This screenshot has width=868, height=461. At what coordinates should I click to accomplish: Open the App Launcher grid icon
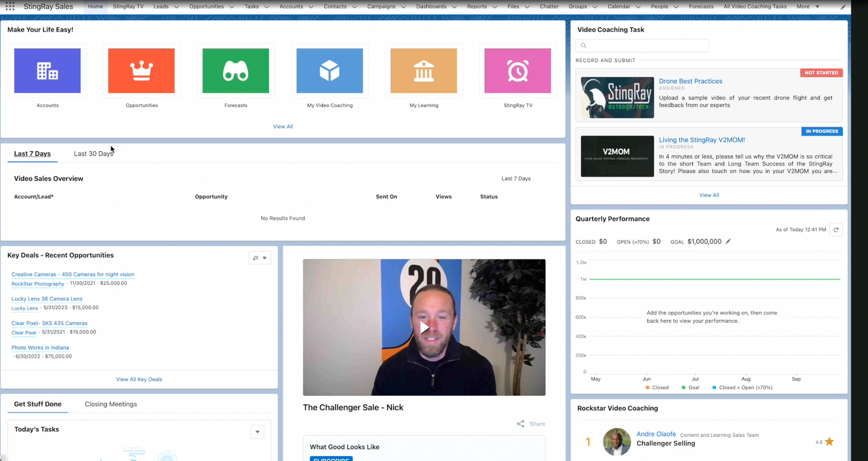10,7
